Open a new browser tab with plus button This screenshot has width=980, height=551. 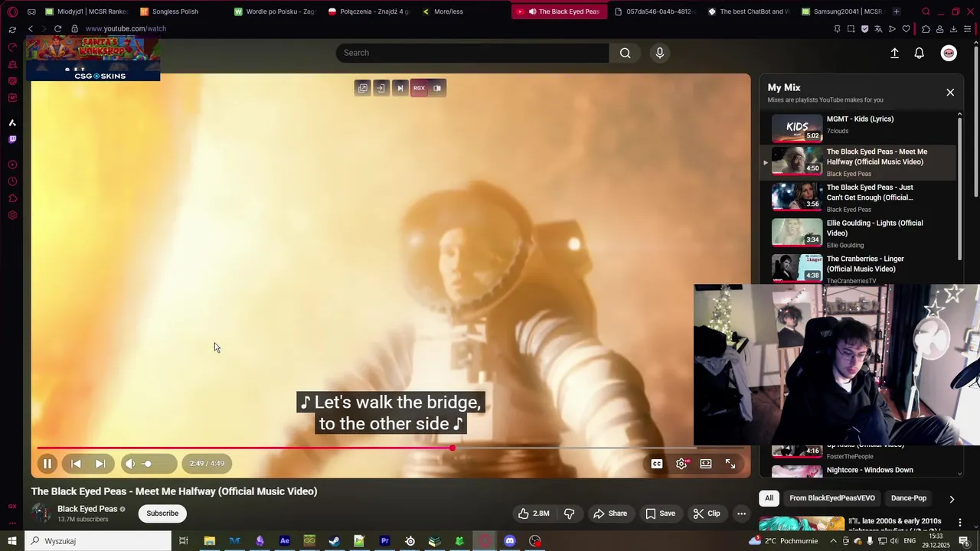(x=897, y=11)
